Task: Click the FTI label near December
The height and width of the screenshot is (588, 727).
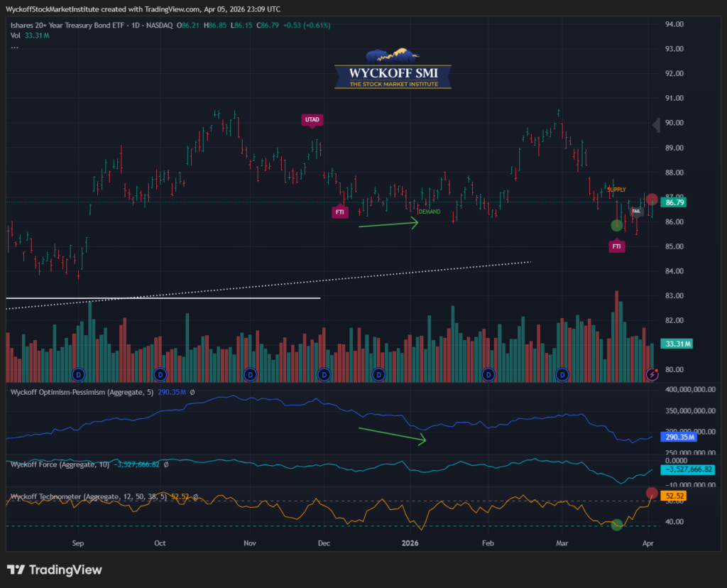Action: pyautogui.click(x=340, y=212)
